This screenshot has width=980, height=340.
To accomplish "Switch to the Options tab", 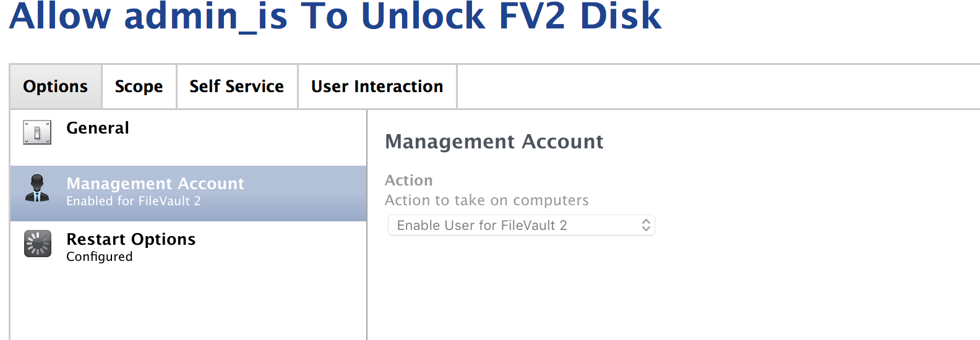I will point(56,87).
